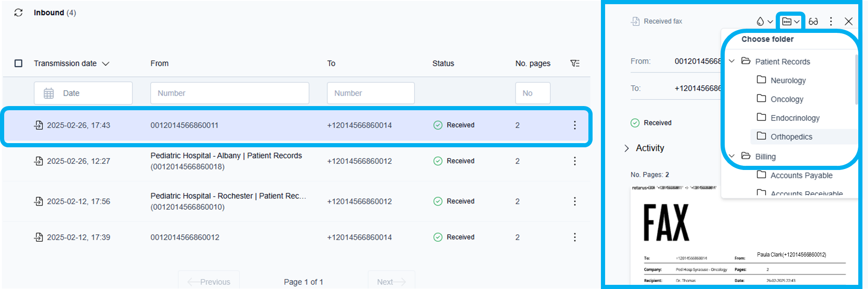
Task: Select the Neurology folder
Action: pos(788,81)
